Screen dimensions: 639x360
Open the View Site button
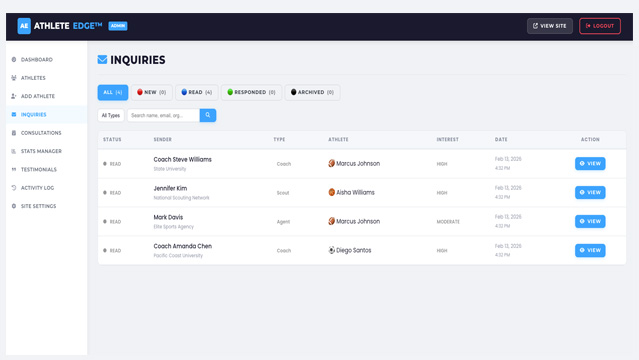pos(549,26)
